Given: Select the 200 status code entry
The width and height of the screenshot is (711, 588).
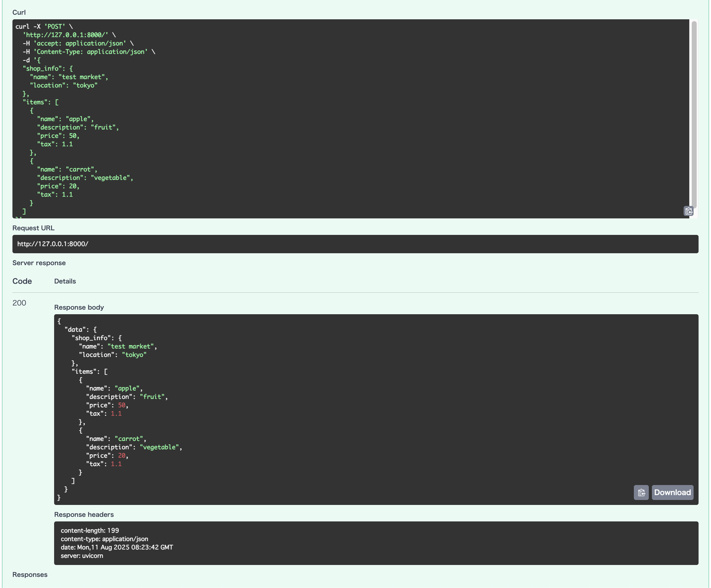Looking at the screenshot, I should 19,303.
